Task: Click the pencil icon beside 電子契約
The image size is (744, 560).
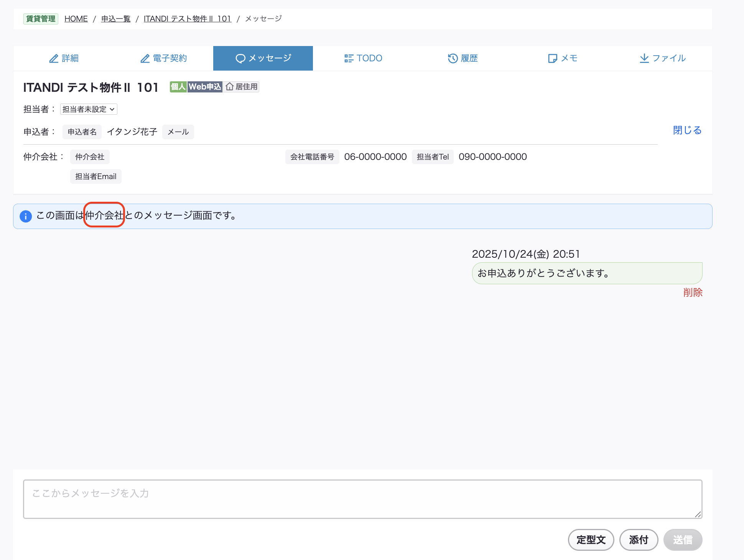Action: pyautogui.click(x=145, y=58)
